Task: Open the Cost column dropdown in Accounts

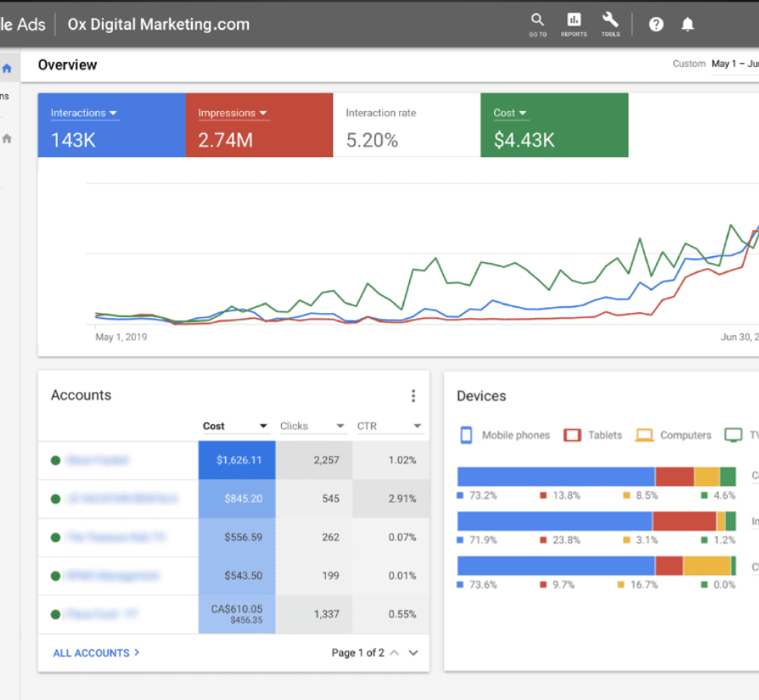Action: point(263,426)
